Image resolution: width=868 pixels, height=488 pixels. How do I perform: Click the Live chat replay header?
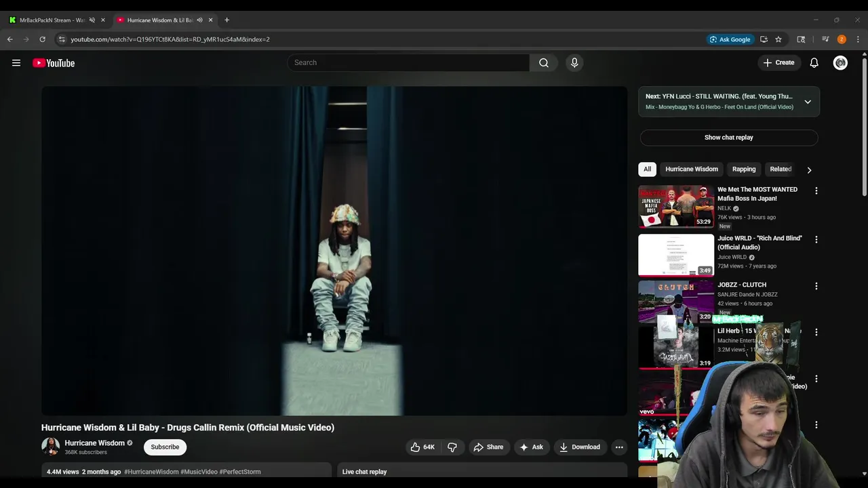(x=482, y=472)
